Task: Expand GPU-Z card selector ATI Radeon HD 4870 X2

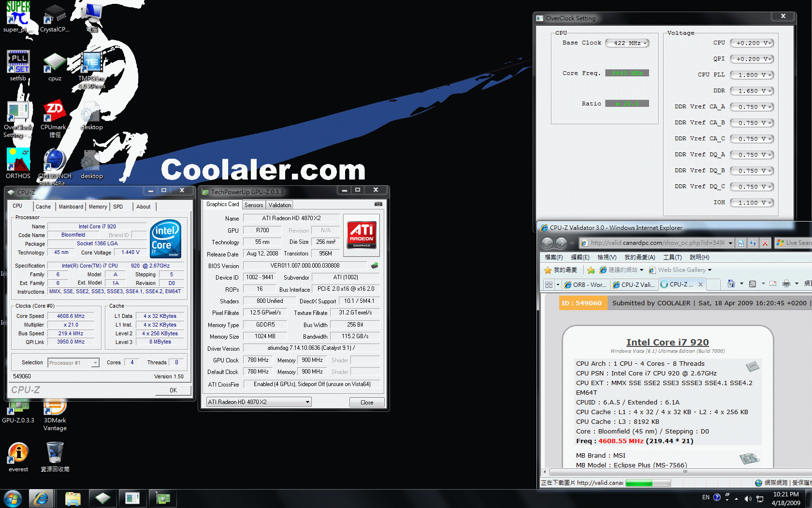Action: click(x=259, y=402)
